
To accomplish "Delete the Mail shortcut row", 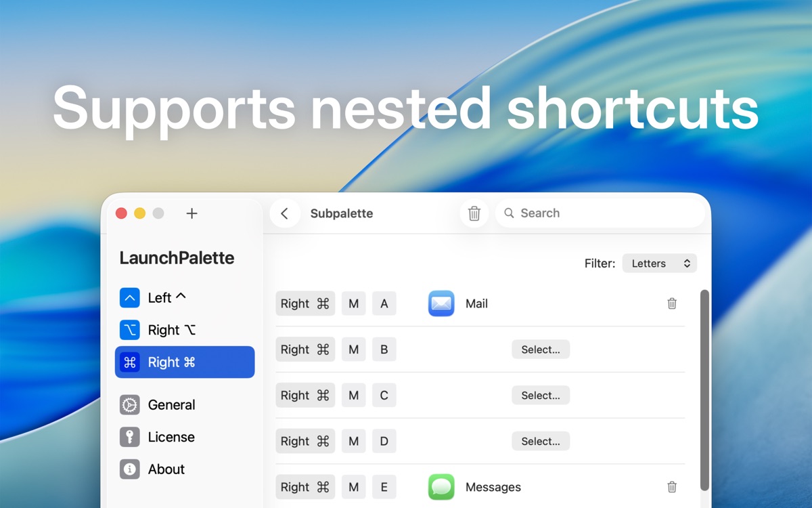I will point(672,303).
